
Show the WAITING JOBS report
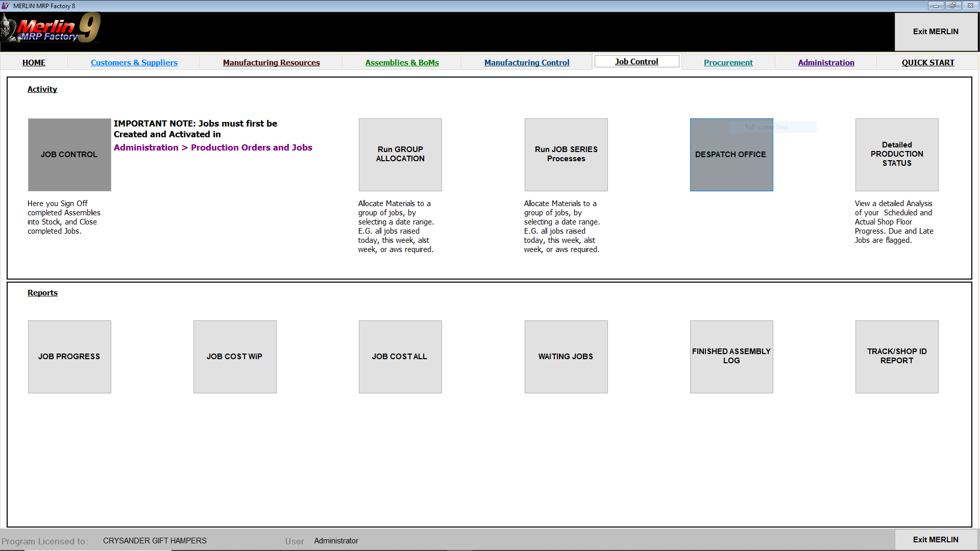pos(566,357)
